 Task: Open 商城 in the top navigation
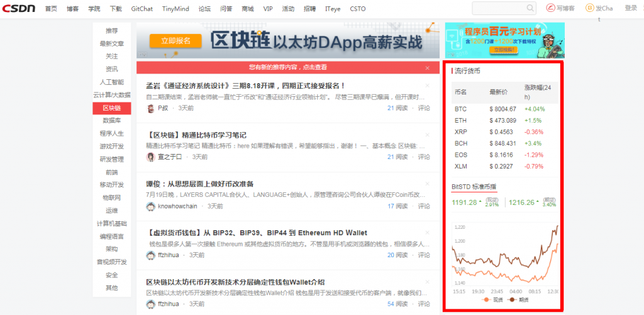coord(248,9)
